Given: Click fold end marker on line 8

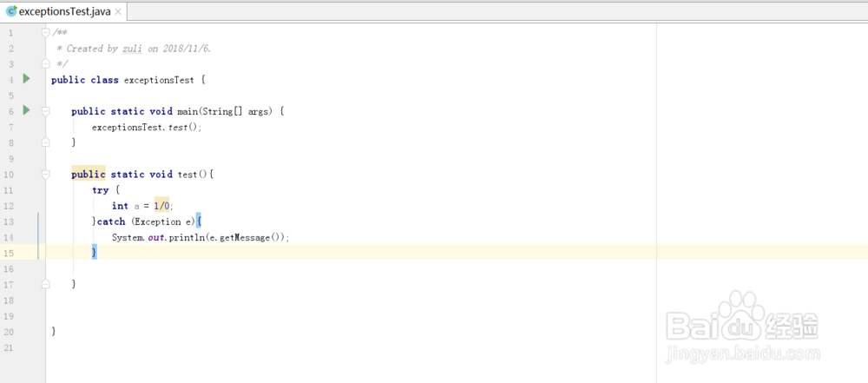Looking at the screenshot, I should (x=46, y=142).
